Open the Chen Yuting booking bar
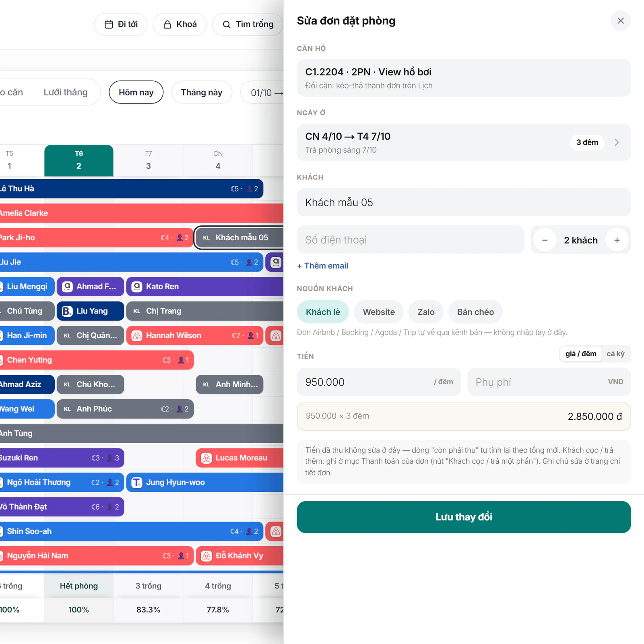This screenshot has width=644, height=644. pos(97,360)
